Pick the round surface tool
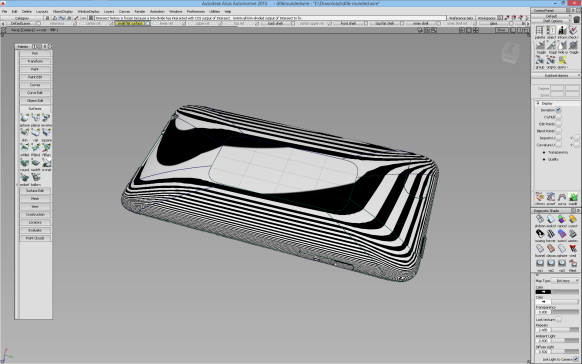 [25, 163]
